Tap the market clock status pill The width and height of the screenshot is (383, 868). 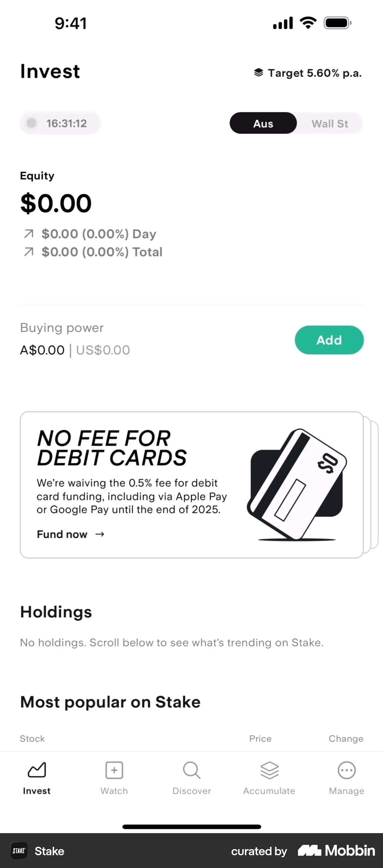pos(60,123)
